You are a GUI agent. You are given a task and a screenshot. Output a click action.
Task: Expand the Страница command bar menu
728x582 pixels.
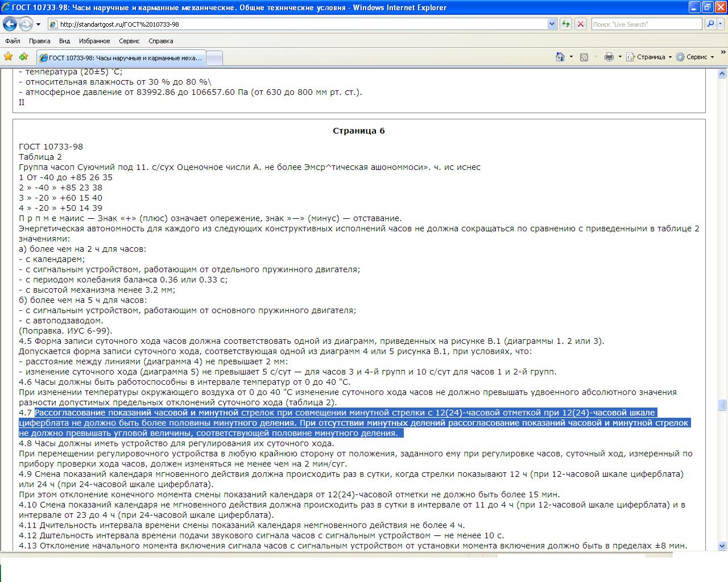click(649, 57)
